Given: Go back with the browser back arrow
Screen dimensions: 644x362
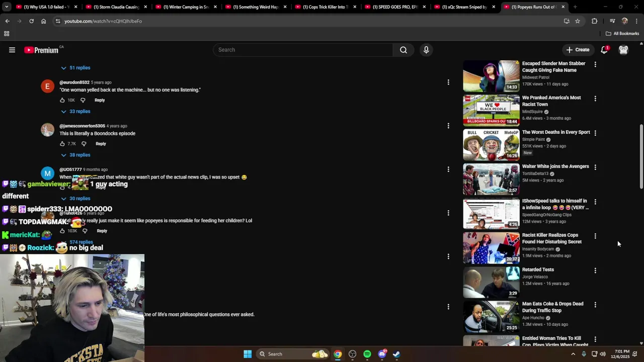Looking at the screenshot, I should coord(7,21).
